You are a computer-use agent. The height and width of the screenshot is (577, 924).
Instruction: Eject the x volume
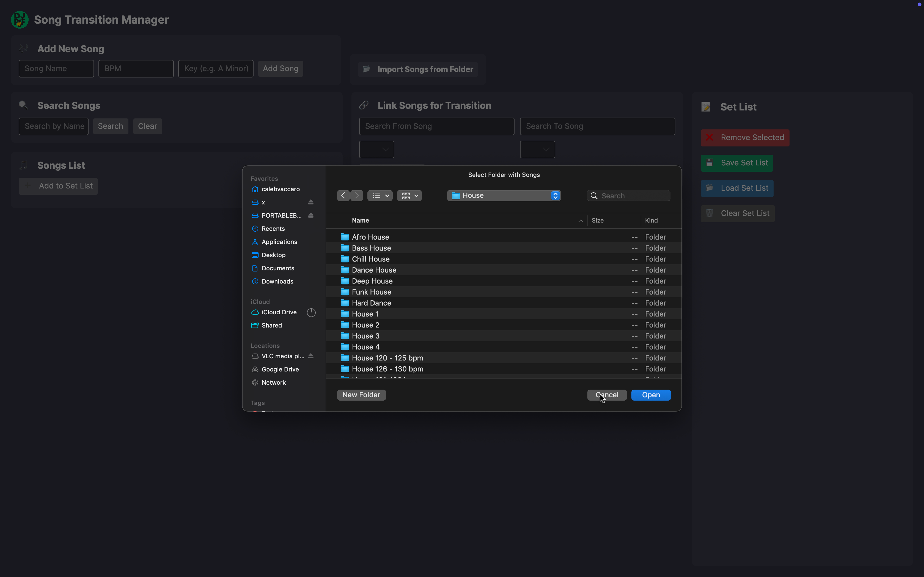click(x=311, y=202)
